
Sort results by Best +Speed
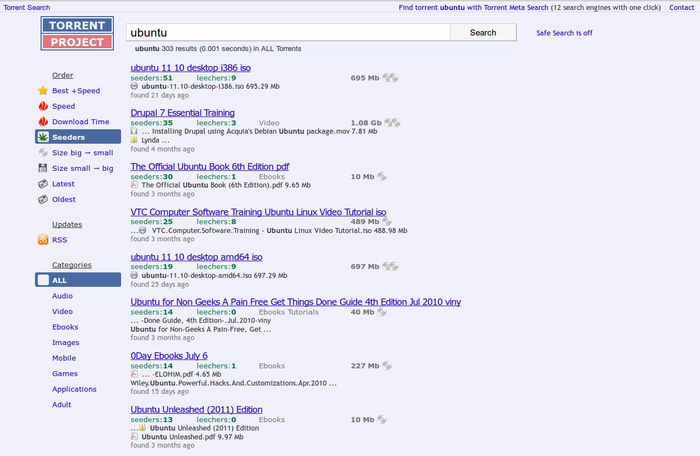coord(76,91)
